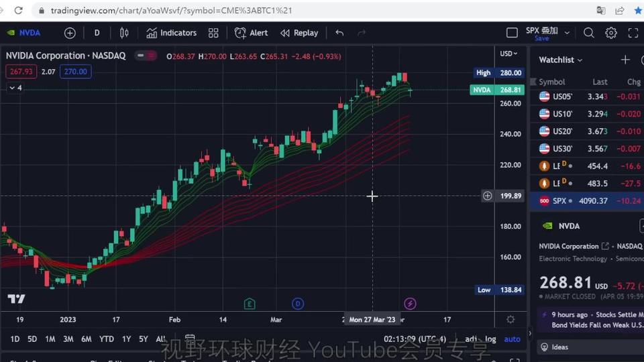
Task: Select the 5D time range
Action: 32,339
